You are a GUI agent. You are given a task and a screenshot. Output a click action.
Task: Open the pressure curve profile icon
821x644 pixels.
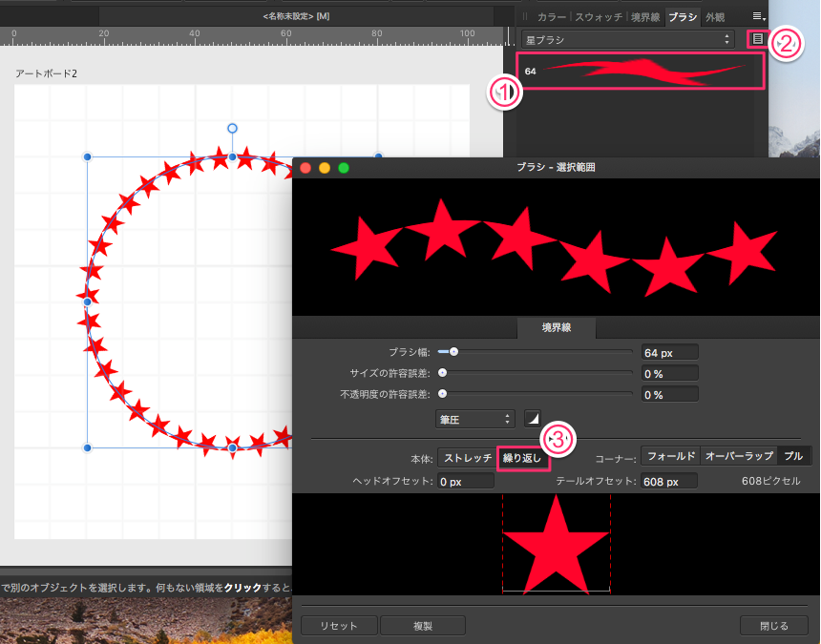coord(533,419)
